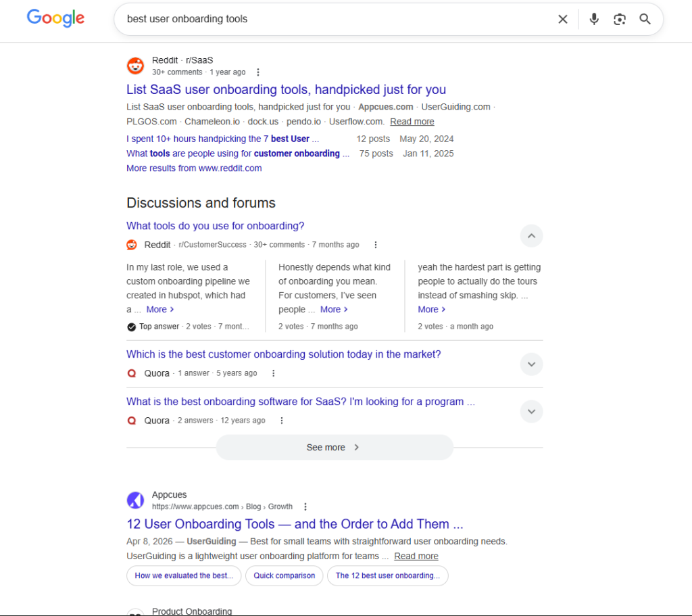Open 'What tools are people using' sublink
Screen dimensions: 692x616
click(x=237, y=153)
